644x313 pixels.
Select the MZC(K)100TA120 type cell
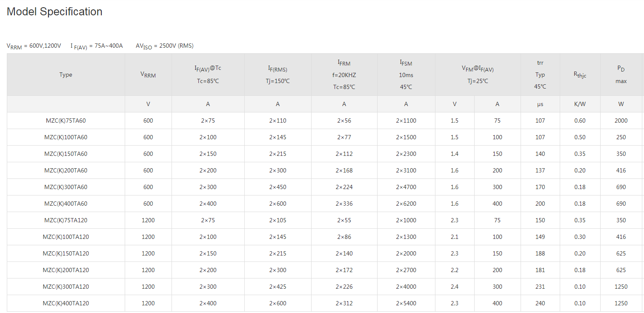[x=66, y=237]
